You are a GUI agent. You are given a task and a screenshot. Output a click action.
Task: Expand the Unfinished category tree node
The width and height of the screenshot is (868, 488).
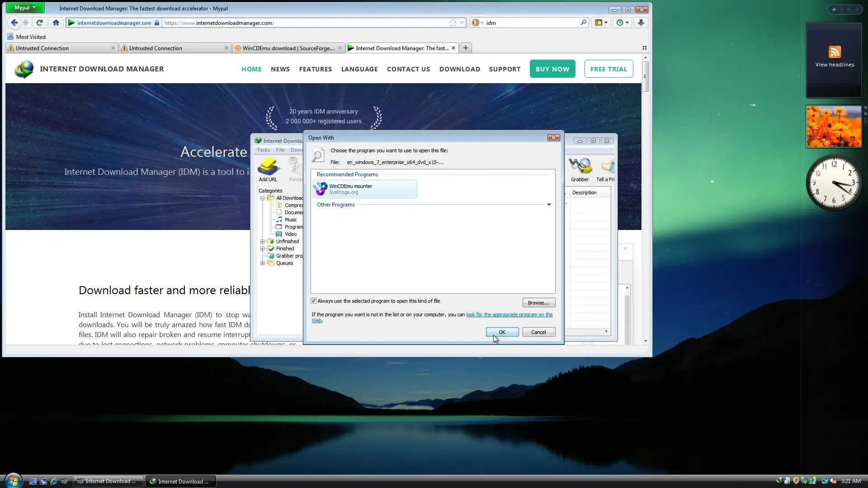(x=262, y=241)
